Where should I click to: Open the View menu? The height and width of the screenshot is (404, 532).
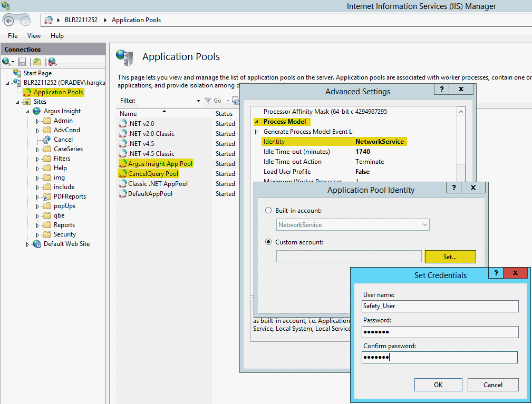pos(34,36)
